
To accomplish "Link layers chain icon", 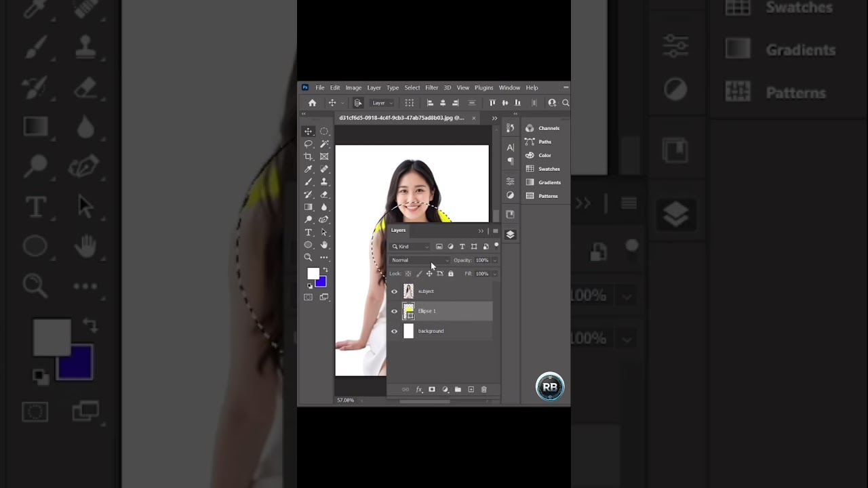I will pyautogui.click(x=406, y=390).
